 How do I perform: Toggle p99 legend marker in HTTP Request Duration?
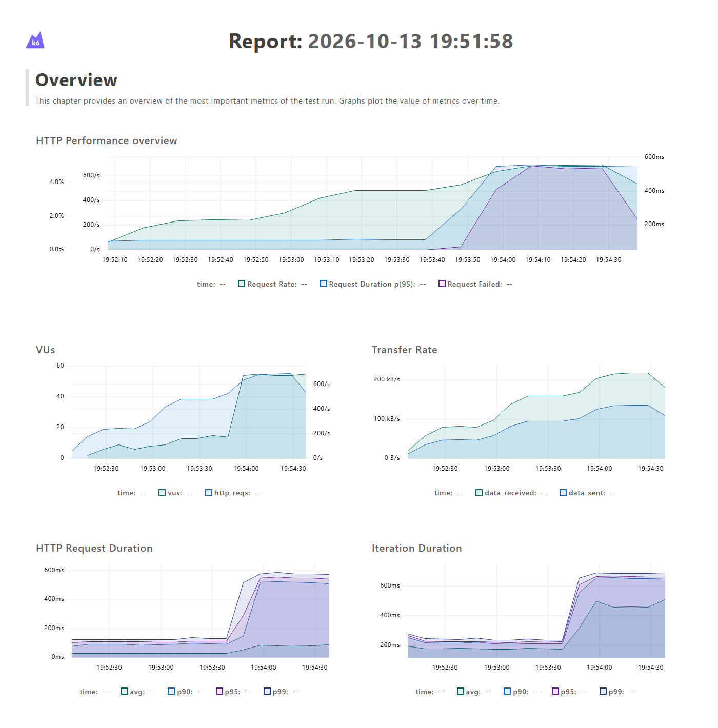tap(267, 691)
